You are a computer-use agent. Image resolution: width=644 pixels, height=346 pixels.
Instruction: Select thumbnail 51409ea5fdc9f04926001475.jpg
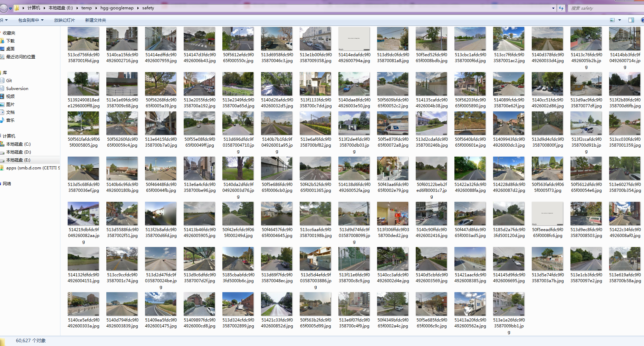coord(161,304)
